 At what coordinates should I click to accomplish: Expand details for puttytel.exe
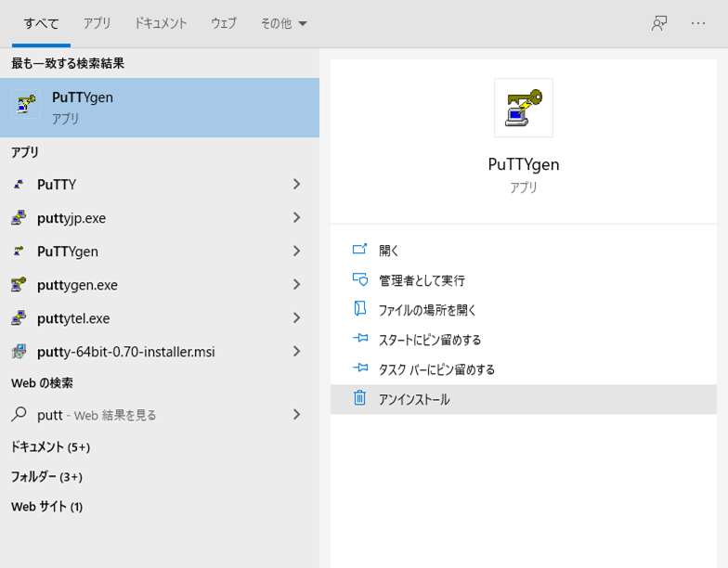(297, 317)
